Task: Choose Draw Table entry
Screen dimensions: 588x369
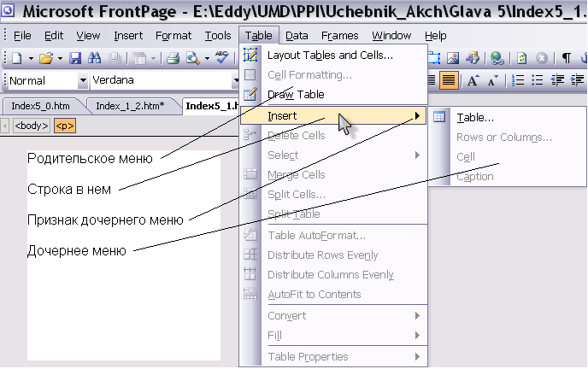Action: click(333, 95)
